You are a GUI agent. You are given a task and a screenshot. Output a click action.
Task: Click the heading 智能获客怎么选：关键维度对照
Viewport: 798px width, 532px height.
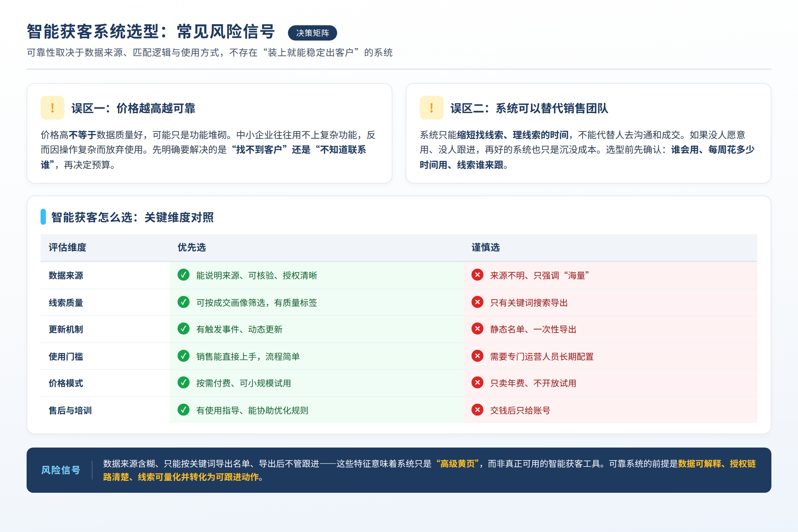[x=132, y=217]
